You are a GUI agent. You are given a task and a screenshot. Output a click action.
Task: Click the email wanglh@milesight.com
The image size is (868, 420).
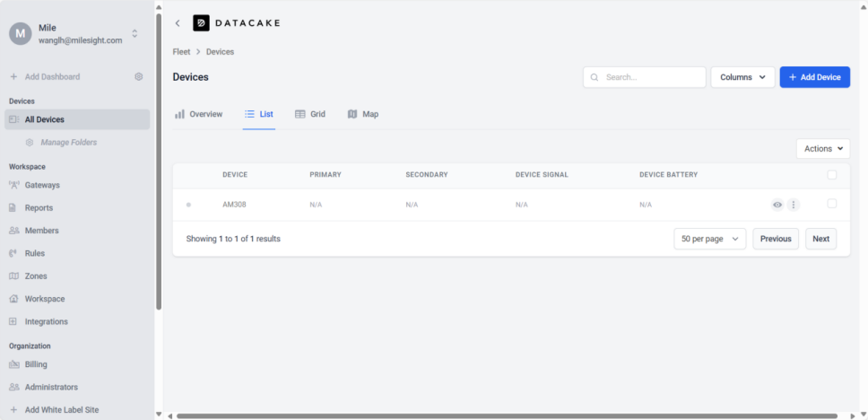point(81,40)
